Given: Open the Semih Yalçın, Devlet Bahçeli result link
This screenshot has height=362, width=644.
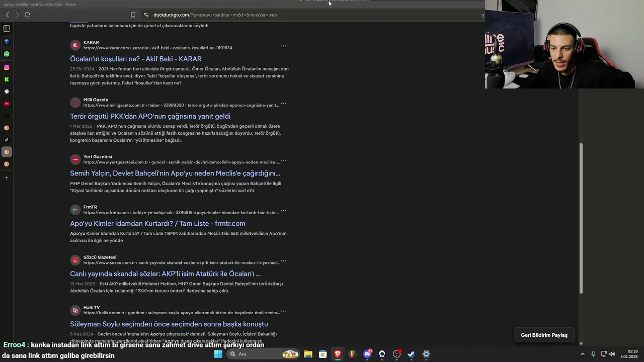Looking at the screenshot, I should pos(175,173).
